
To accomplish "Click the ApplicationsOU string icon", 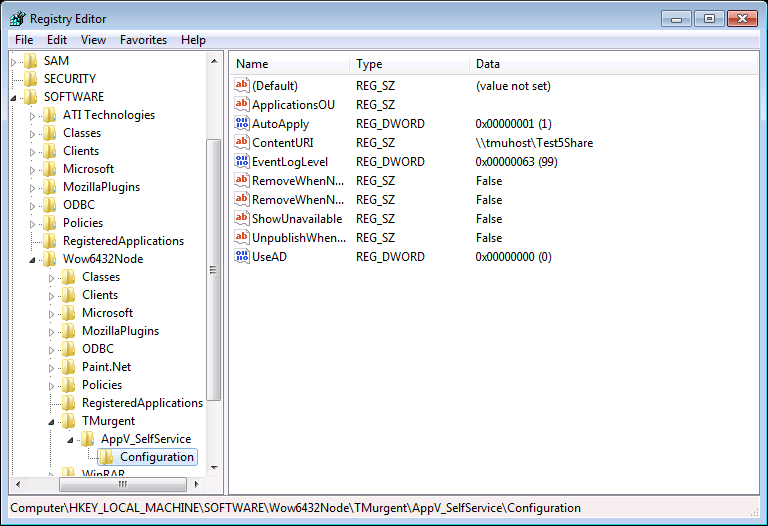I will click(x=241, y=105).
